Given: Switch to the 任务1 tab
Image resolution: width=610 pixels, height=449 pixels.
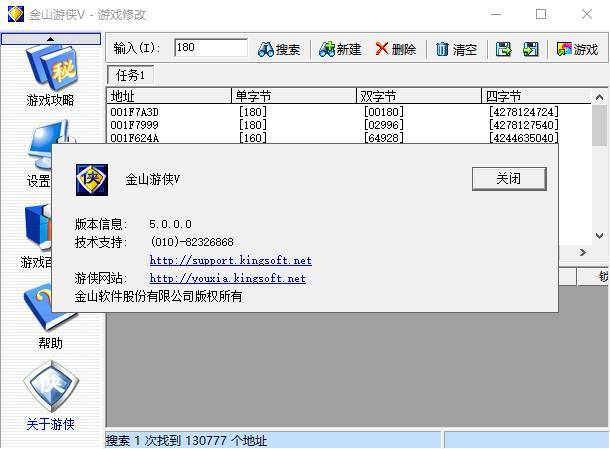Looking at the screenshot, I should coord(130,75).
